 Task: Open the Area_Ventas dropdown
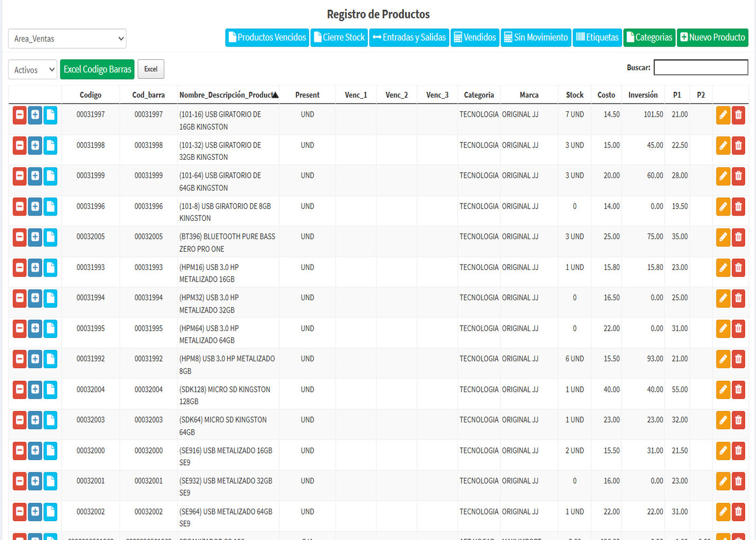point(67,39)
